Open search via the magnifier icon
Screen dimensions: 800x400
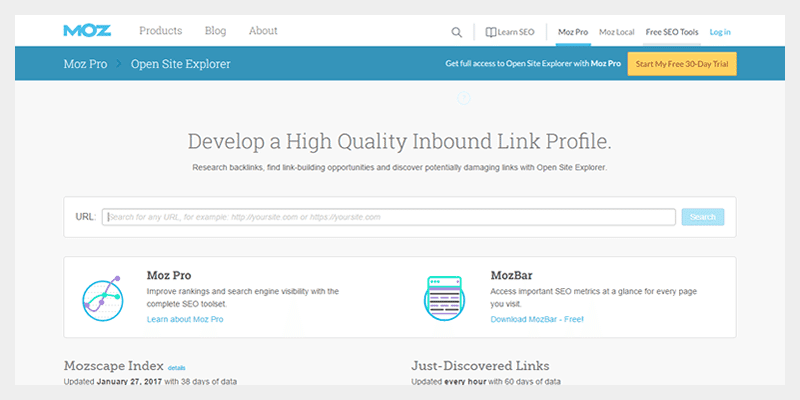457,32
